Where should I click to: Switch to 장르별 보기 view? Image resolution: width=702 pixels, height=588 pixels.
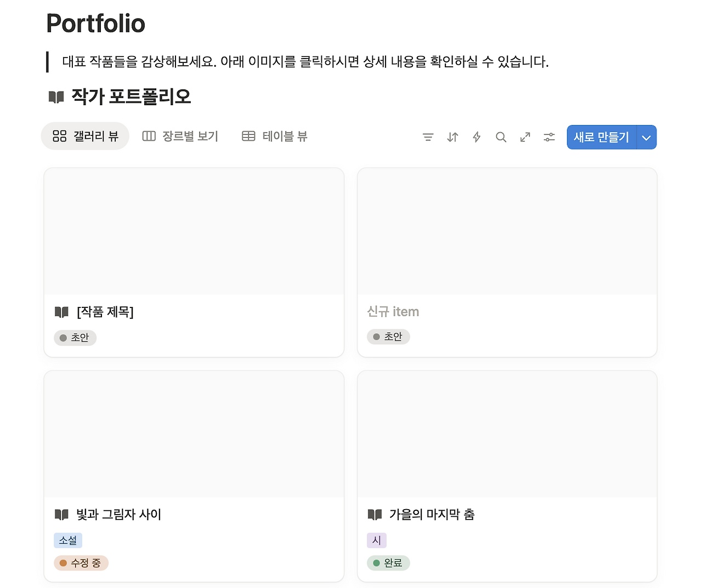(180, 135)
